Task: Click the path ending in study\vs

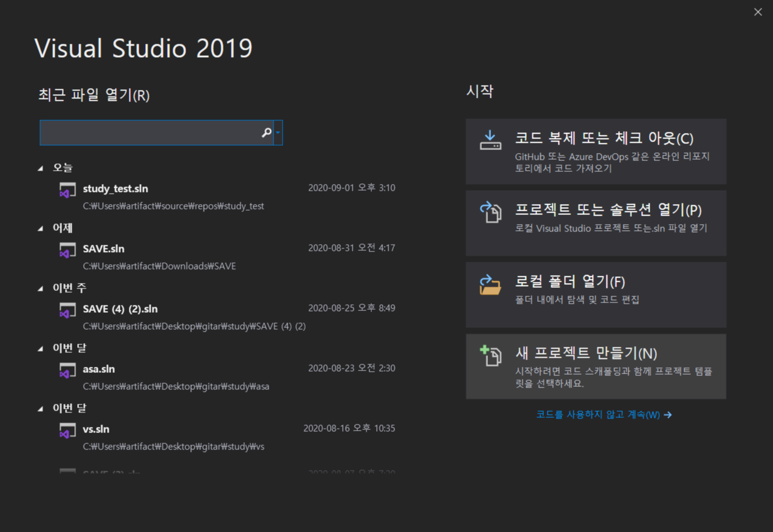Action: click(x=174, y=446)
